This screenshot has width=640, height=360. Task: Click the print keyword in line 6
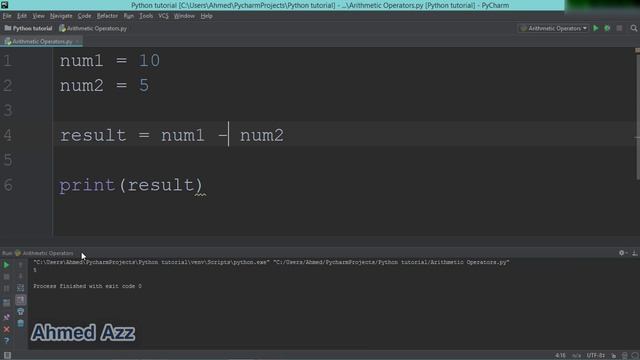point(87,185)
